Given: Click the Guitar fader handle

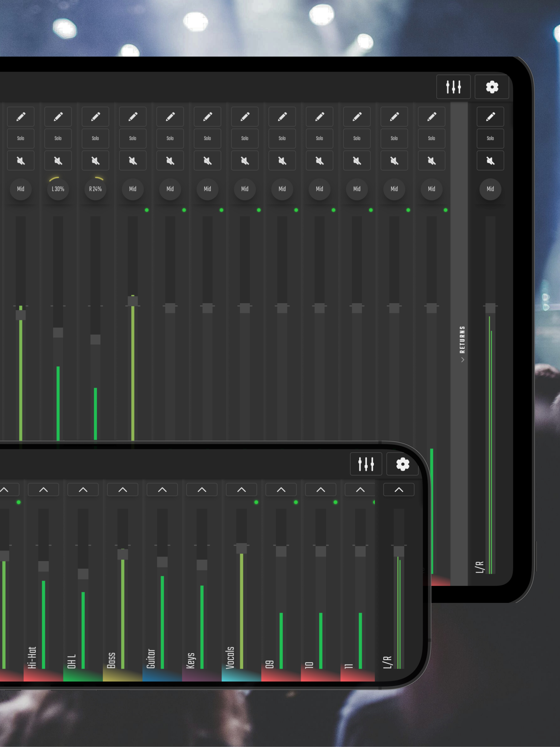Looking at the screenshot, I should (x=162, y=562).
